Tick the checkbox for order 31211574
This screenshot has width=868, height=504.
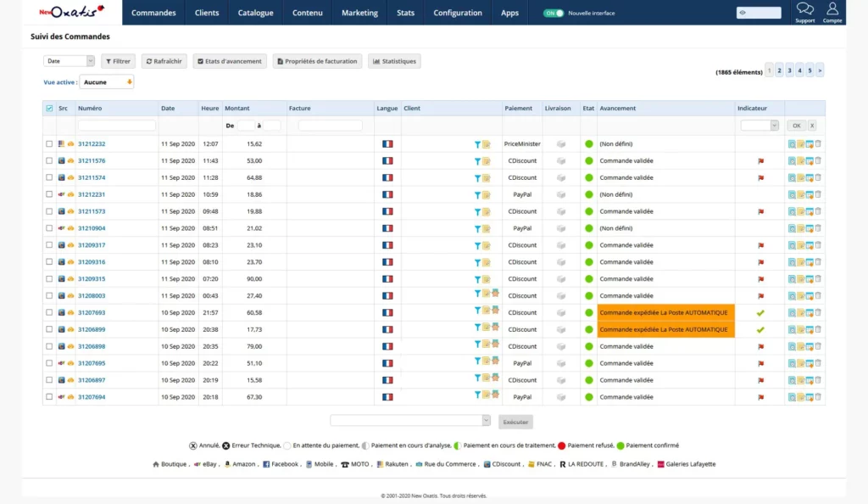49,178
